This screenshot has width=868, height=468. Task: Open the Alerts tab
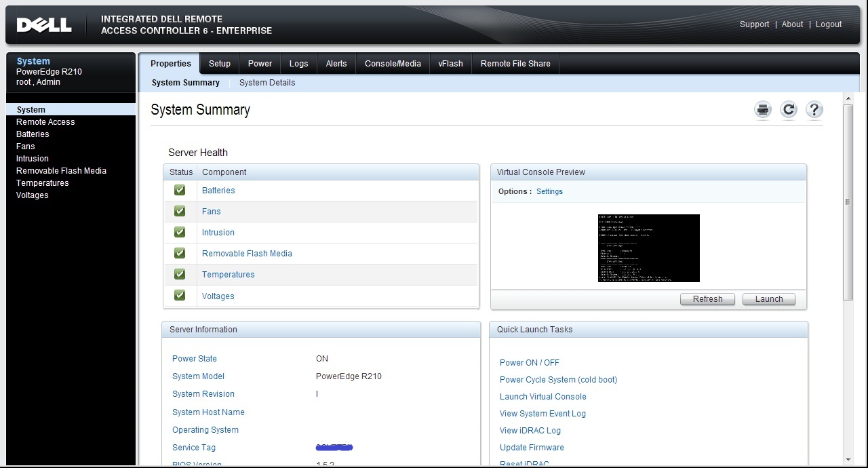[336, 64]
